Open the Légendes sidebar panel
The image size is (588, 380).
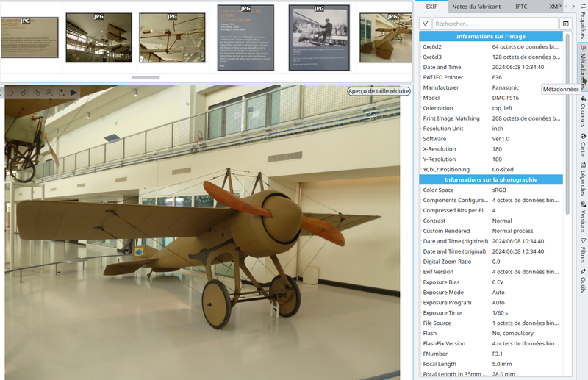(583, 179)
